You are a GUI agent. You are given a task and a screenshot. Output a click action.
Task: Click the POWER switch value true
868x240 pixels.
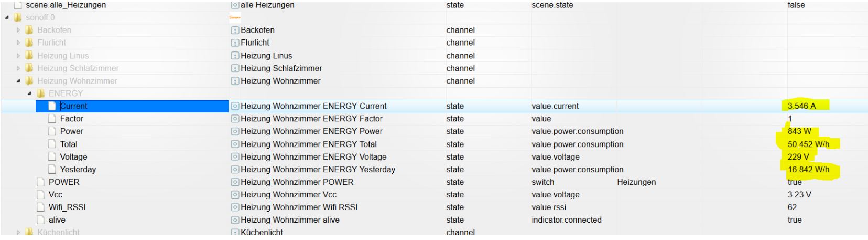click(795, 182)
